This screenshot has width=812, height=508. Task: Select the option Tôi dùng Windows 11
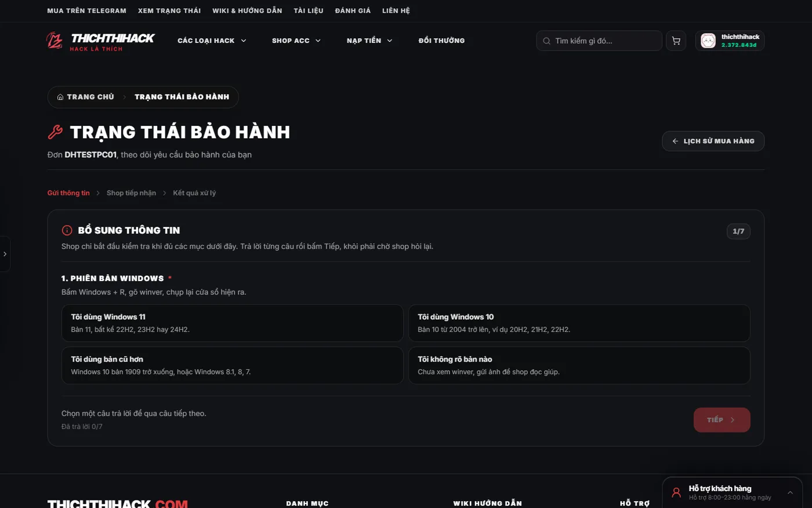pos(232,323)
